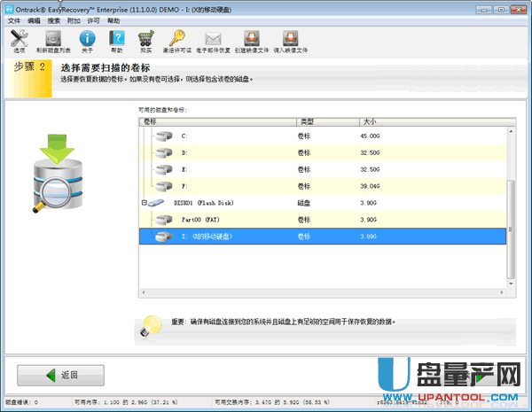Select the F: volume in the list

pyautogui.click(x=222, y=185)
